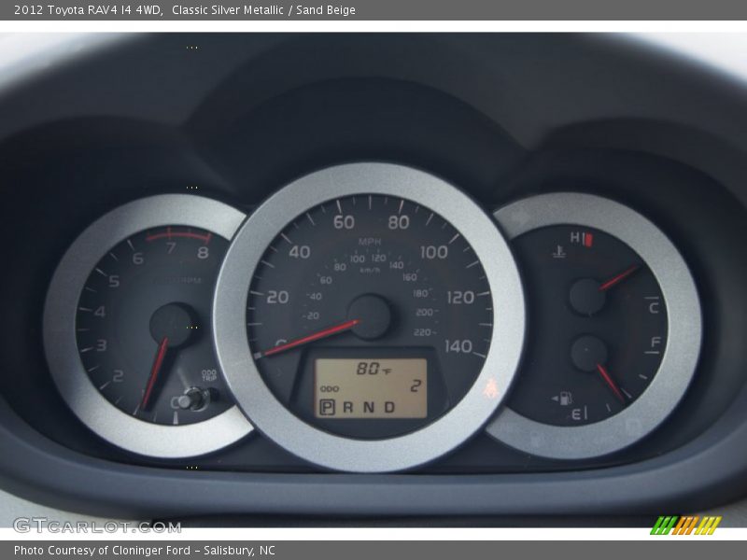Click the tachometer number 5
This screenshot has height=560, width=747.
click(114, 281)
